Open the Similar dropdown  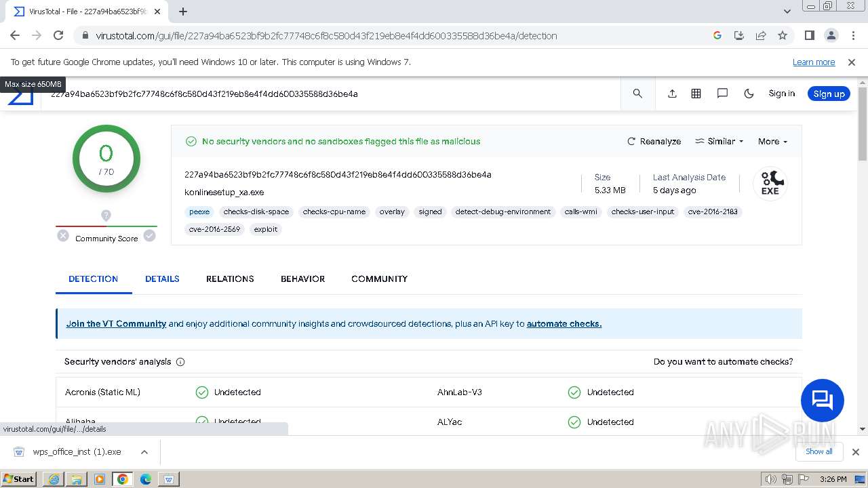point(719,141)
